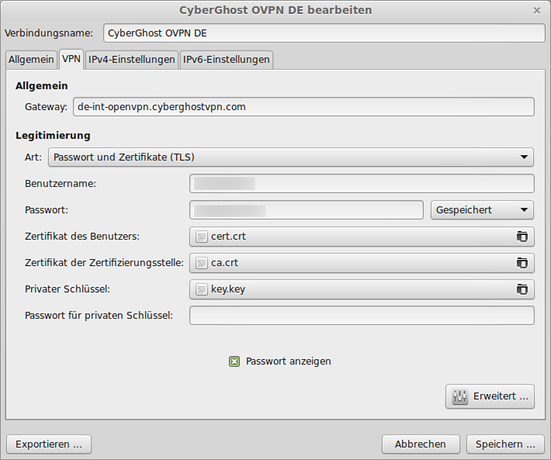
Task: Click the cert.crt file name
Action: [228, 237]
